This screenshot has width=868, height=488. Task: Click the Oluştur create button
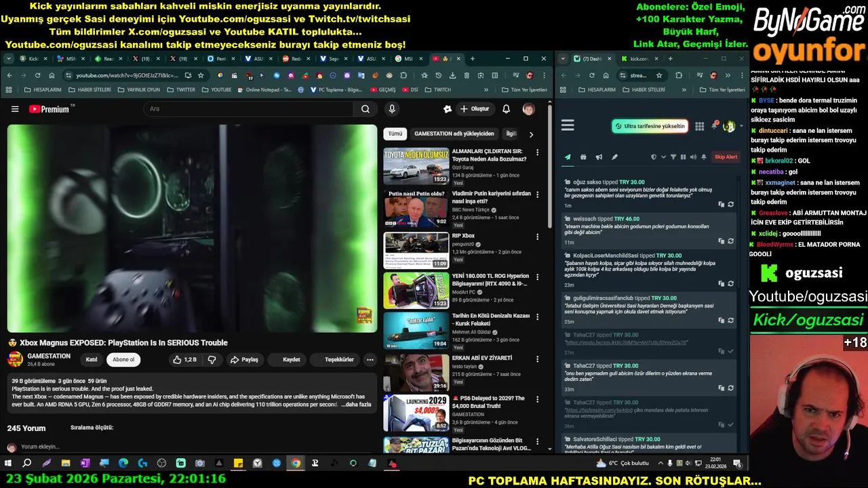474,109
